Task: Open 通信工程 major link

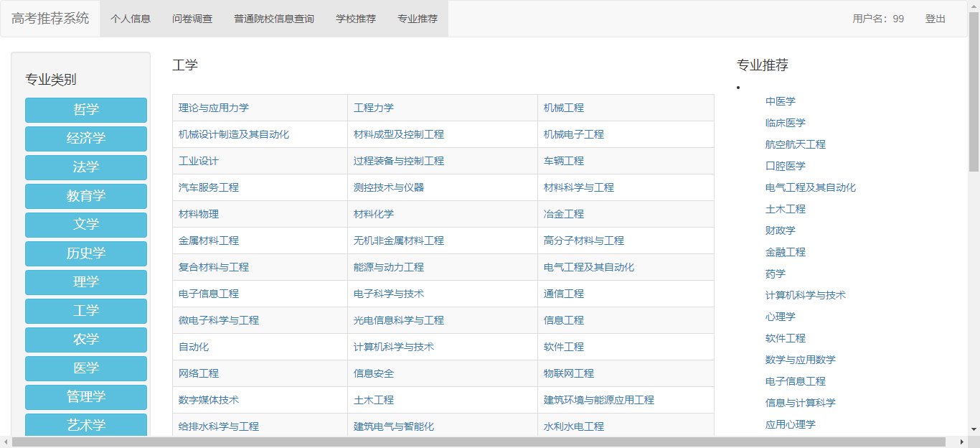Action: [x=564, y=294]
